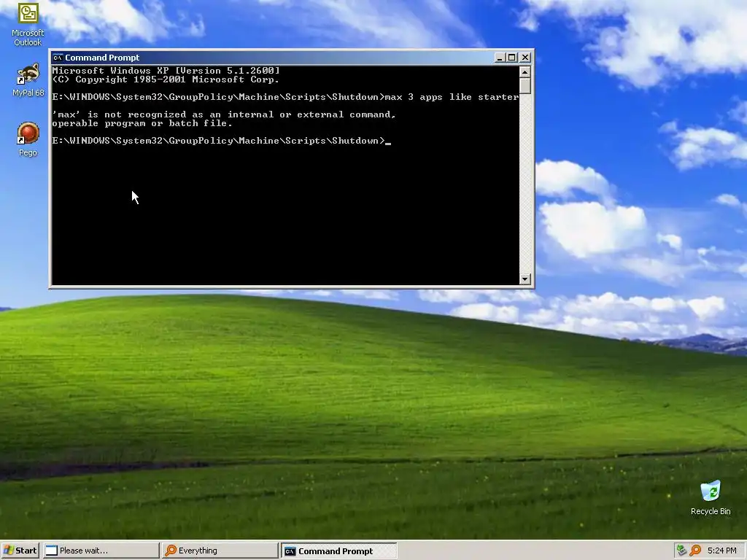This screenshot has width=747, height=560.
Task: Switch to the Everything taskbar button
Action: click(x=220, y=551)
